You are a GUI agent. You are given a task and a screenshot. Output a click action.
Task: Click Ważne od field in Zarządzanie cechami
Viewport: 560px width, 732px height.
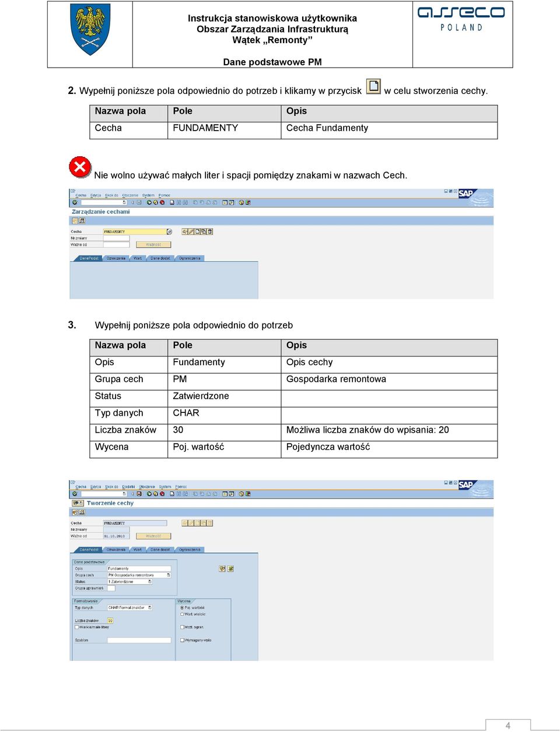tap(116, 244)
